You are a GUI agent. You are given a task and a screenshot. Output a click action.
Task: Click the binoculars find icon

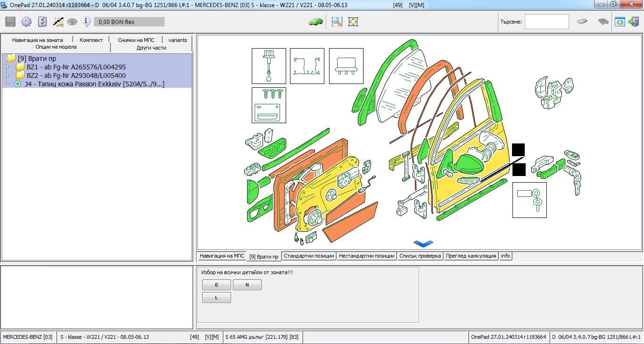(603, 22)
